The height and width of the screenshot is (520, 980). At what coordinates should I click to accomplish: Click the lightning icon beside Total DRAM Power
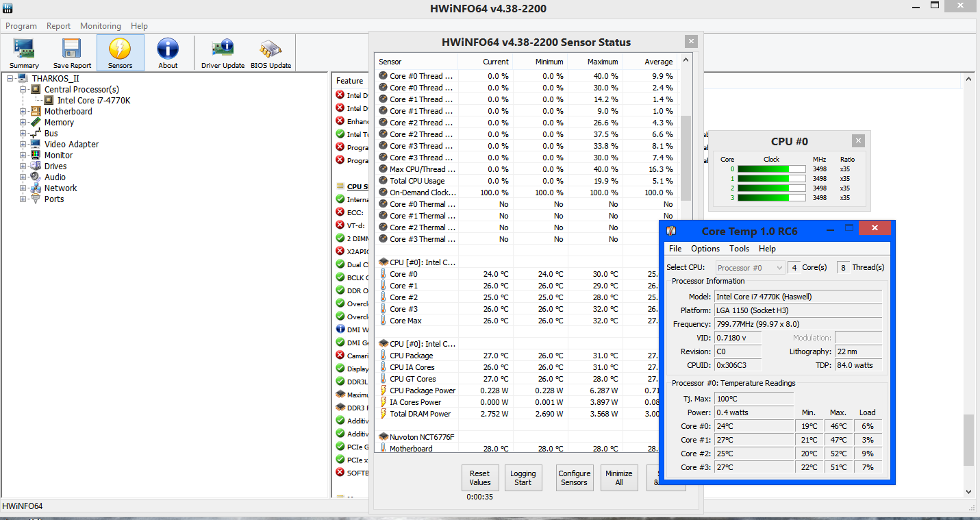pyautogui.click(x=383, y=414)
